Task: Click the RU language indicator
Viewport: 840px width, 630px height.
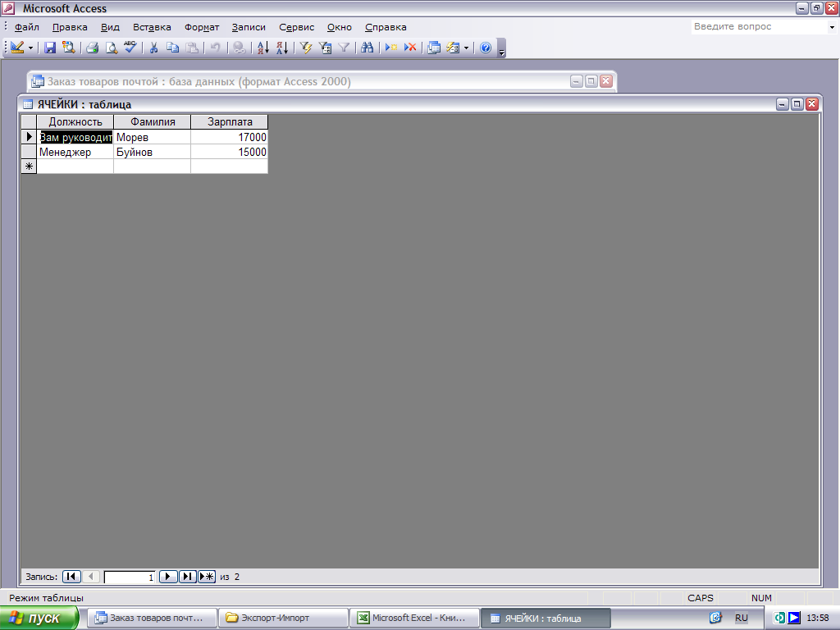Action: click(742, 618)
